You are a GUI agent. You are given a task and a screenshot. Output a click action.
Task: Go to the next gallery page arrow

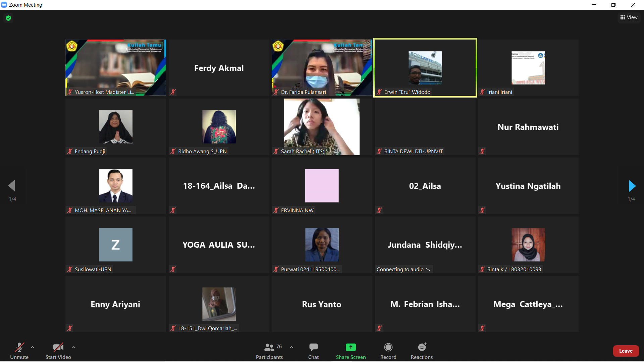pos(632,186)
